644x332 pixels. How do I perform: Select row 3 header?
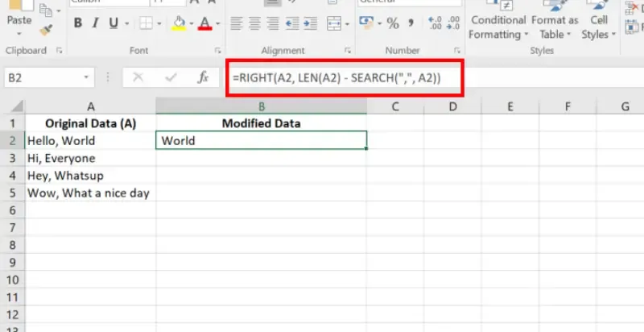pos(12,158)
